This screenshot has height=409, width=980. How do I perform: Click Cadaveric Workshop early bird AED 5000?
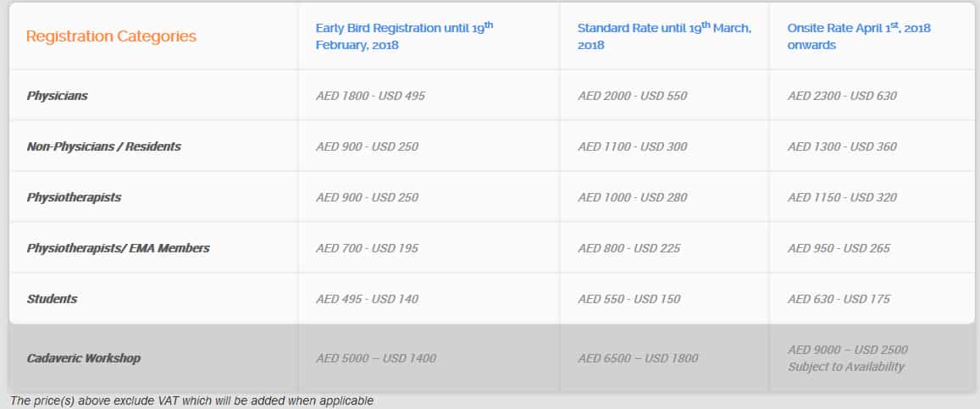pyautogui.click(x=376, y=358)
